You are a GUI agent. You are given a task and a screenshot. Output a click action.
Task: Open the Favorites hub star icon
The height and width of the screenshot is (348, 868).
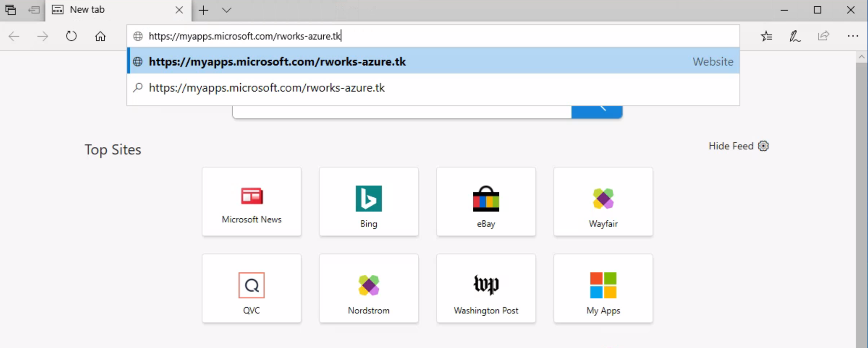766,36
